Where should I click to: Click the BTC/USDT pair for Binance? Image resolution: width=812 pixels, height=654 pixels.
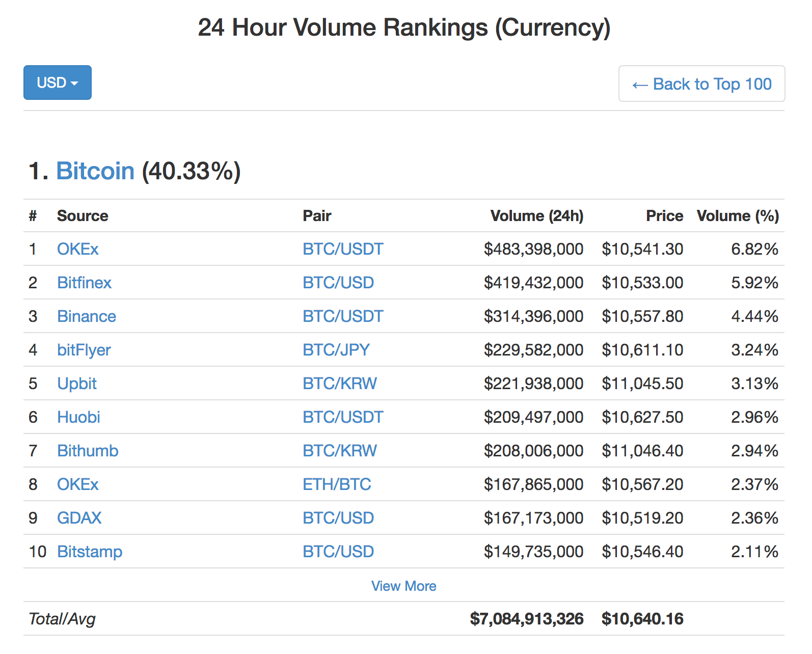click(x=343, y=316)
